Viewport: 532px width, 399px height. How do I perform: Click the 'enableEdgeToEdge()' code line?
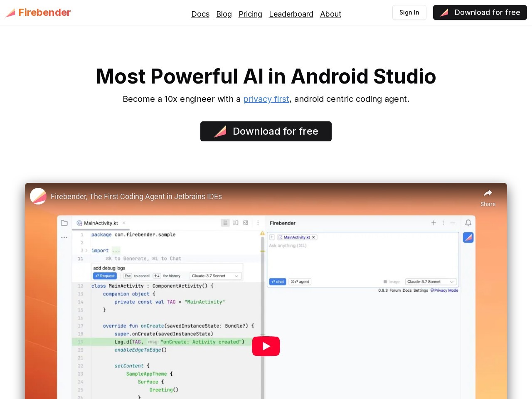[140, 350]
